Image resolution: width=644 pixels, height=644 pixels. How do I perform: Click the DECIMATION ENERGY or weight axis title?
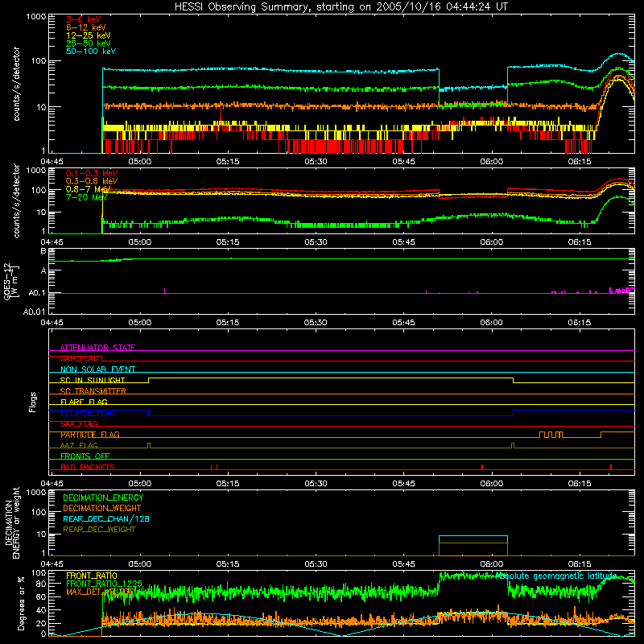coord(12,522)
